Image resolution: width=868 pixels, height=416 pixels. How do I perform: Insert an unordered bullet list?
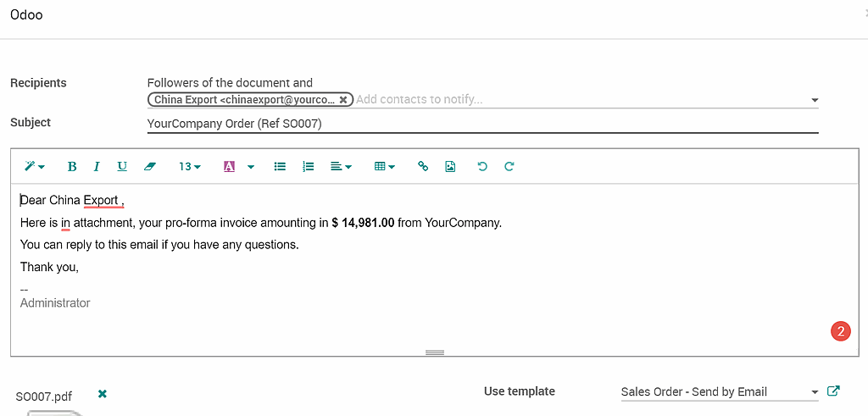(x=280, y=167)
